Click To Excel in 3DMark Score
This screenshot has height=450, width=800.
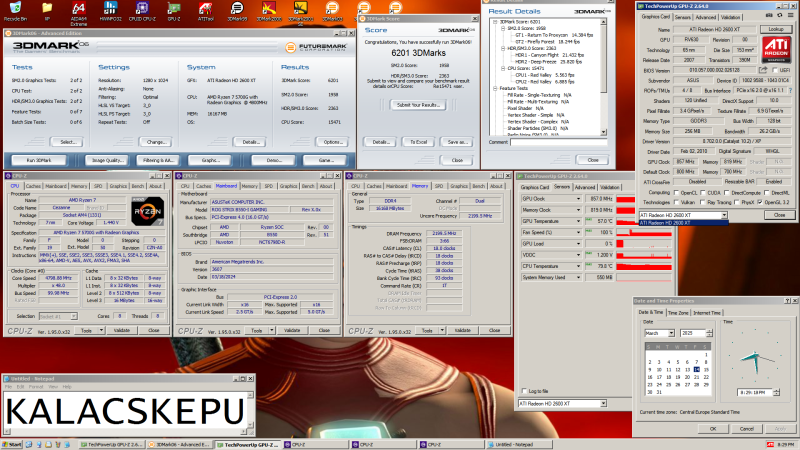(x=418, y=142)
